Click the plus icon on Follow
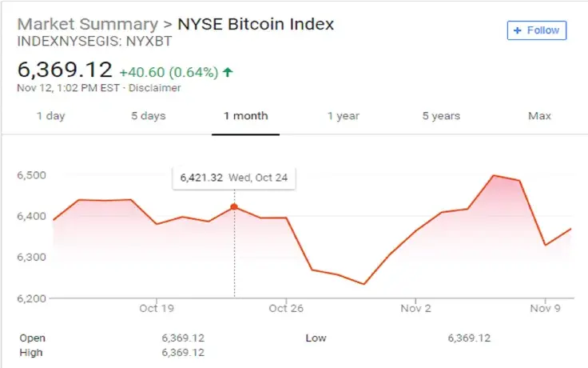Screen dimensions: 588x368 coord(517,30)
